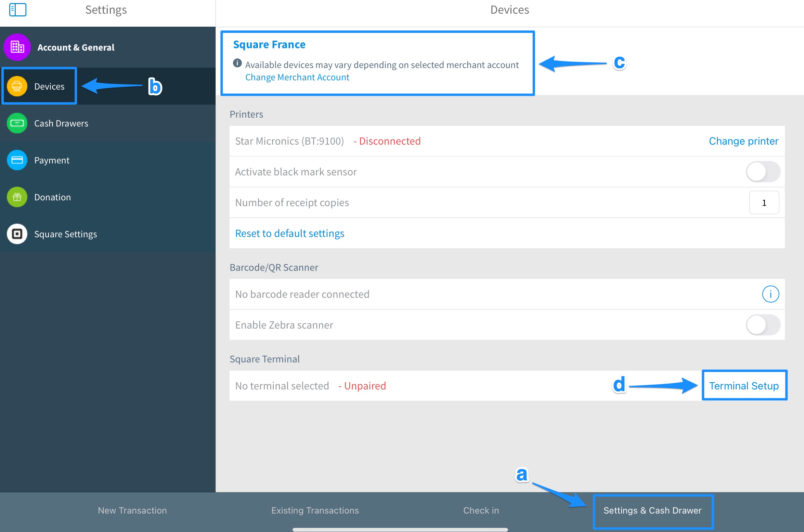804x532 pixels.
Task: Click the orange Devices printer icon
Action: click(17, 86)
